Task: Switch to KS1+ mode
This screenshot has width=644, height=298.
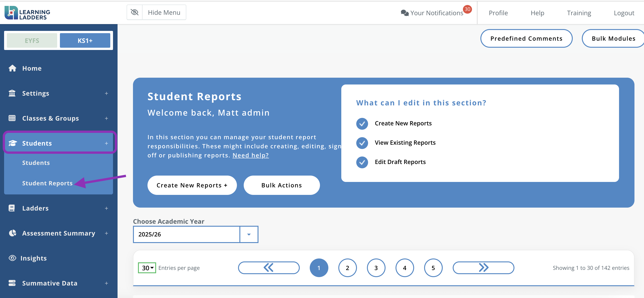Action: [85, 40]
